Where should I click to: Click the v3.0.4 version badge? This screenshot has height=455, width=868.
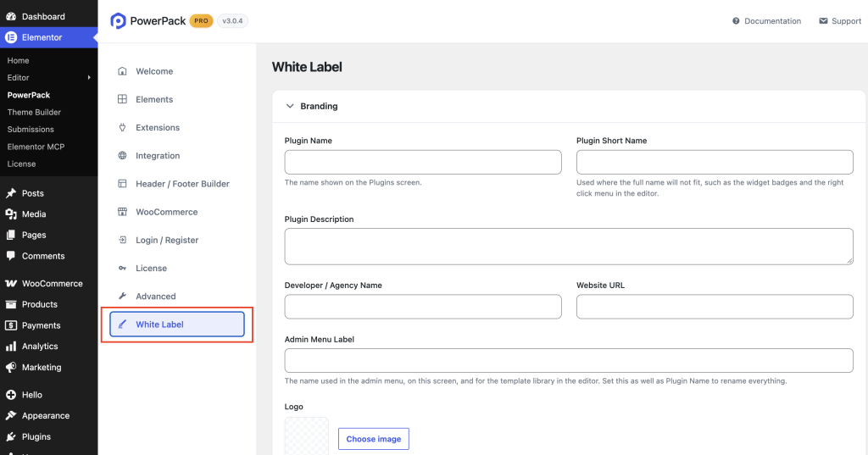232,21
